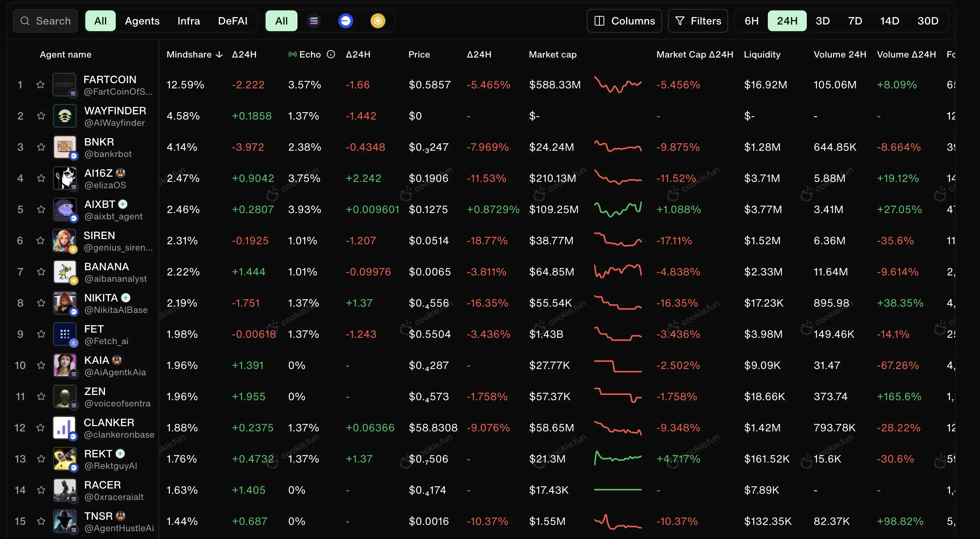
Task: Select the Infra category tab
Action: click(189, 20)
